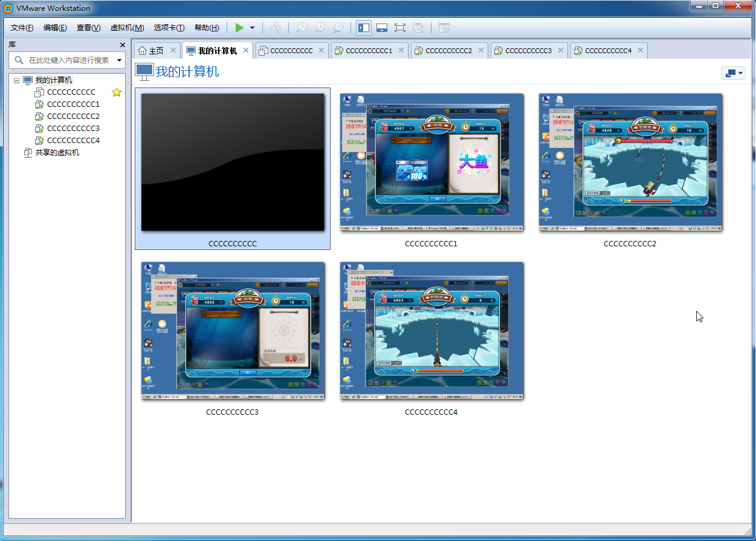Close the CCCCCCCCCC tab

(321, 50)
